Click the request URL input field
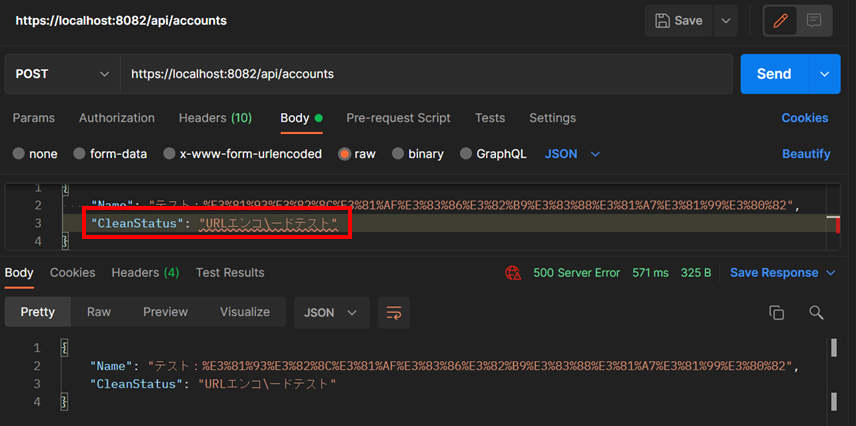This screenshot has height=426, width=856. tap(425, 74)
